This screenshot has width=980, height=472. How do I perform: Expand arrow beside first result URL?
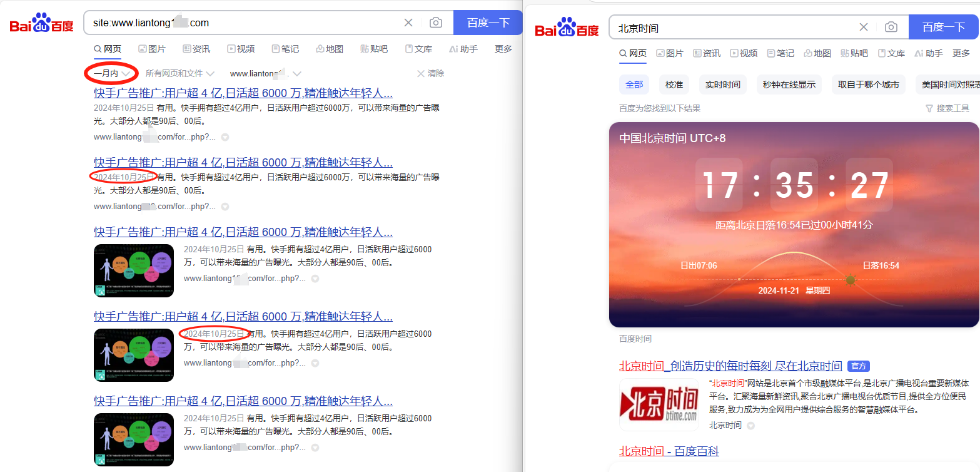click(x=225, y=136)
